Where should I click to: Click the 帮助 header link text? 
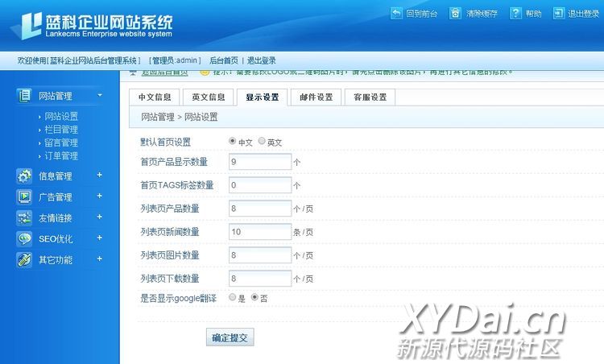[x=533, y=14]
